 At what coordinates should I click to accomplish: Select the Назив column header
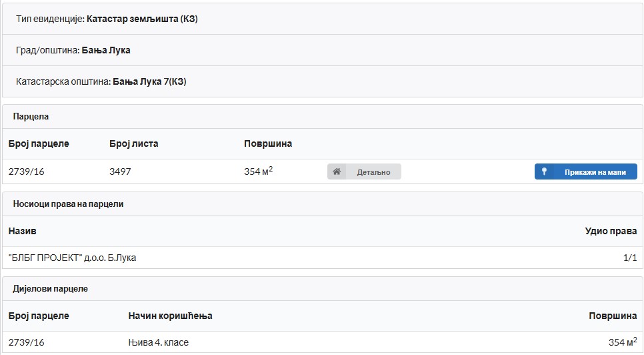click(22, 231)
